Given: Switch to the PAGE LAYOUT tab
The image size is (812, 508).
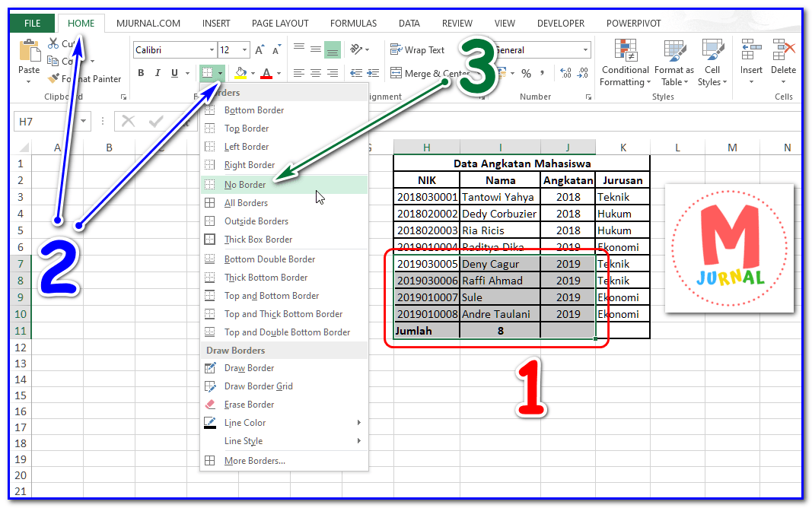Looking at the screenshot, I should (x=280, y=24).
